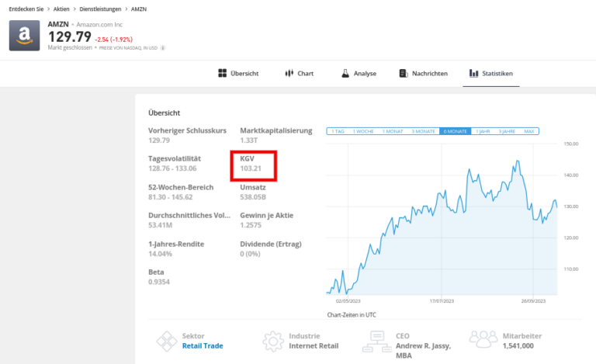Click the Amazon.com Inc company name
This screenshot has height=364, width=596.
tap(99, 25)
